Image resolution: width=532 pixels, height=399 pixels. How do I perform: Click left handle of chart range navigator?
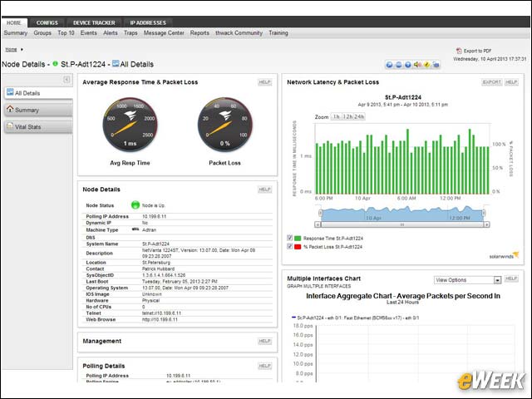pos(320,213)
